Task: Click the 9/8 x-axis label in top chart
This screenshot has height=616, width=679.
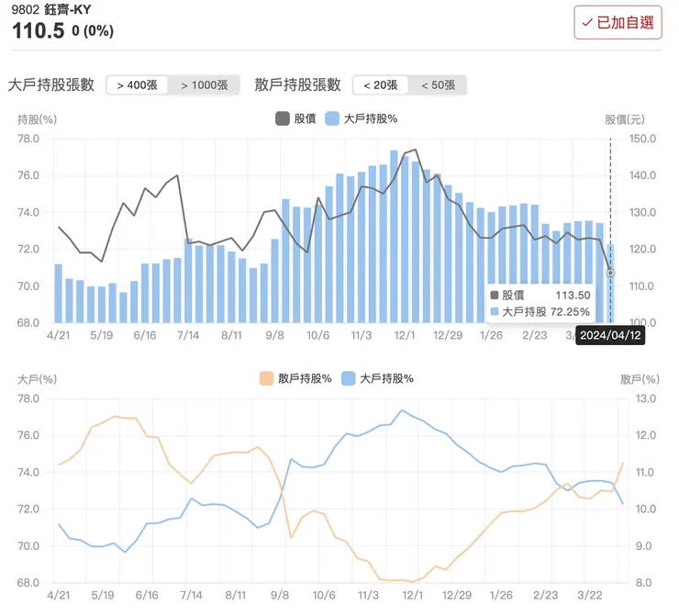Action: [x=274, y=335]
